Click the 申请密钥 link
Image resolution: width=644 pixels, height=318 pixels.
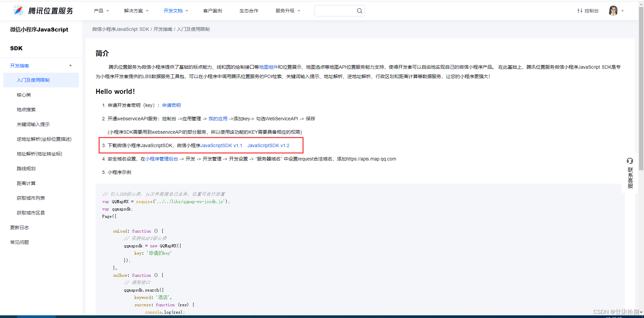[171, 105]
